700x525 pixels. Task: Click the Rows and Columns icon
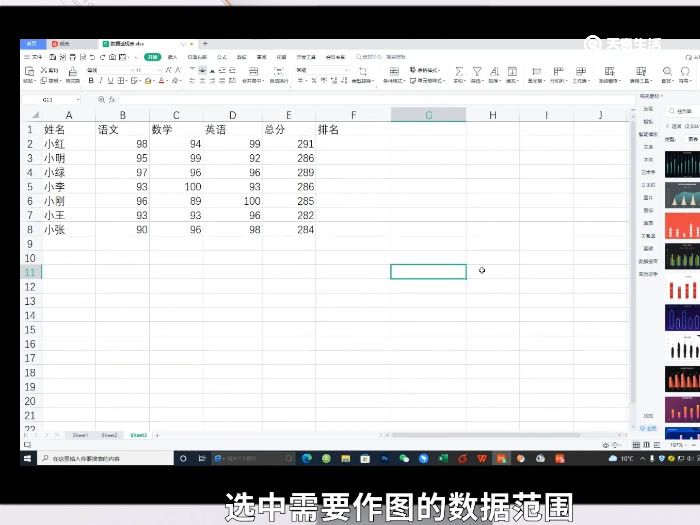[x=558, y=71]
